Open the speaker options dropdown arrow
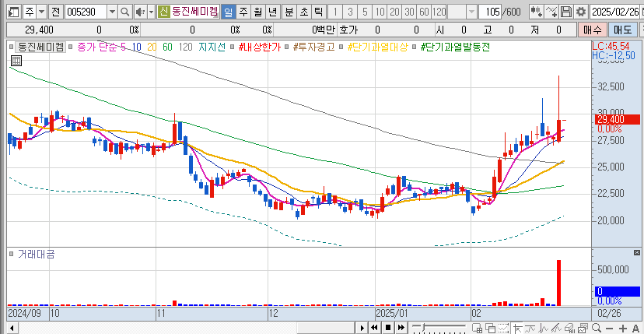This screenshot has height=334, width=644. (x=151, y=12)
